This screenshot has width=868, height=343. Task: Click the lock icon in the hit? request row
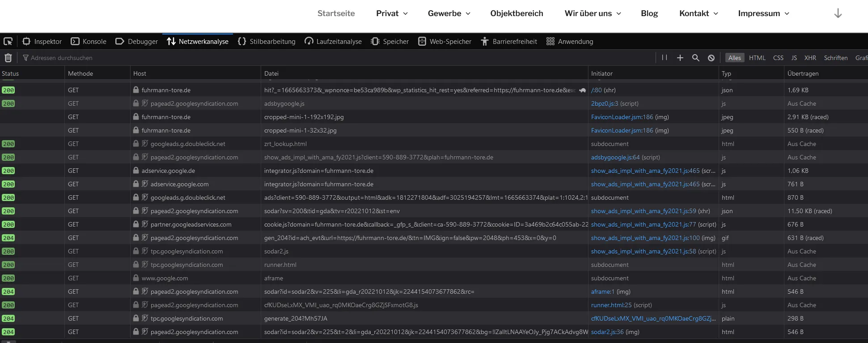pos(135,90)
